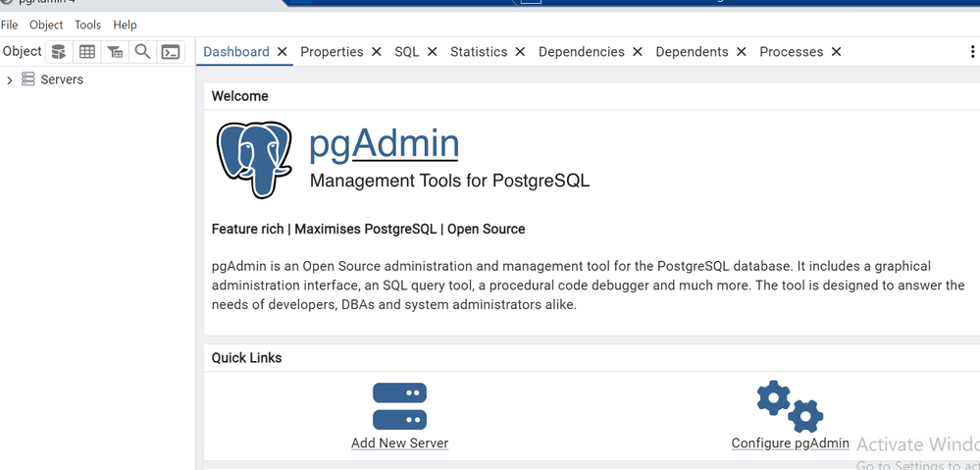Close the Dashboard tab

pyautogui.click(x=282, y=52)
